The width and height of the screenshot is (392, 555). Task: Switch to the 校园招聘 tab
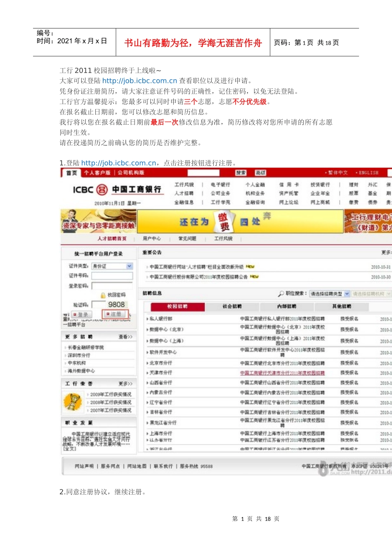(177, 306)
